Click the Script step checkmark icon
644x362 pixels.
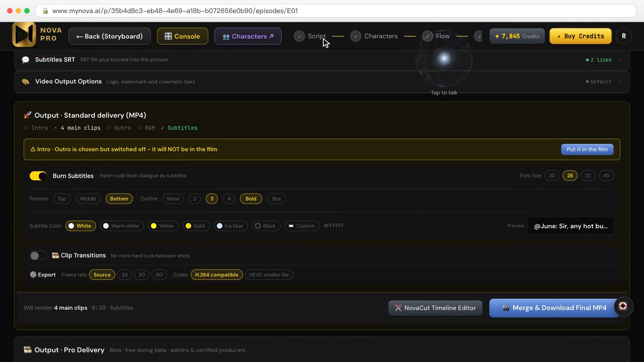click(x=299, y=36)
